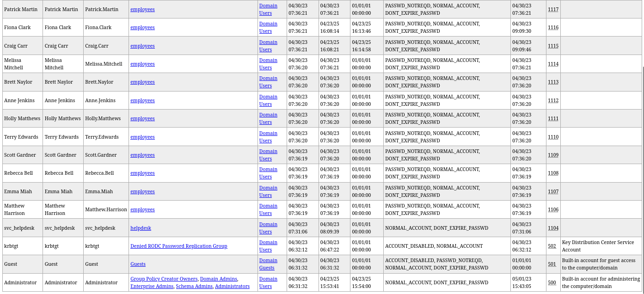Open employees group in Terry Edwards' row
Screen dimensions: 644x294
[x=142, y=137]
